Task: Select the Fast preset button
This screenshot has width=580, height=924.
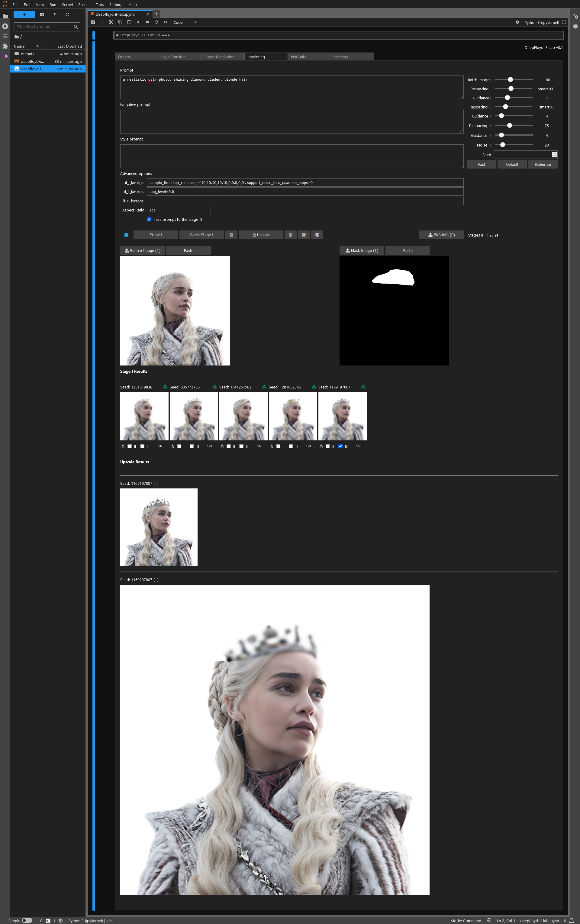Action: click(x=482, y=165)
